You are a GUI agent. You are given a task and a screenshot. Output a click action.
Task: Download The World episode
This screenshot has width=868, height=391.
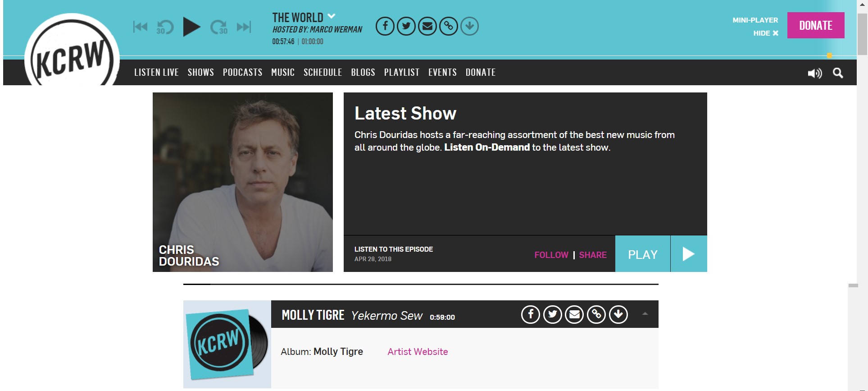click(470, 26)
